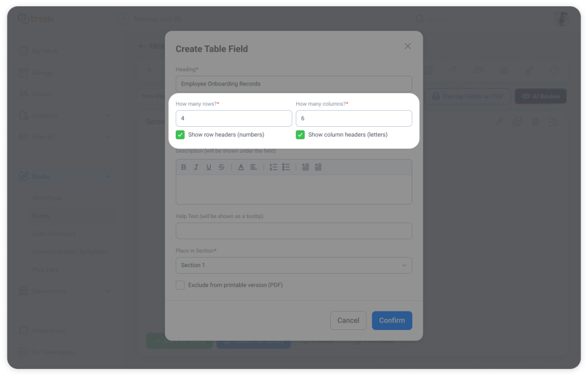
Task: Insert a numbered list in the description
Action: [x=273, y=167]
